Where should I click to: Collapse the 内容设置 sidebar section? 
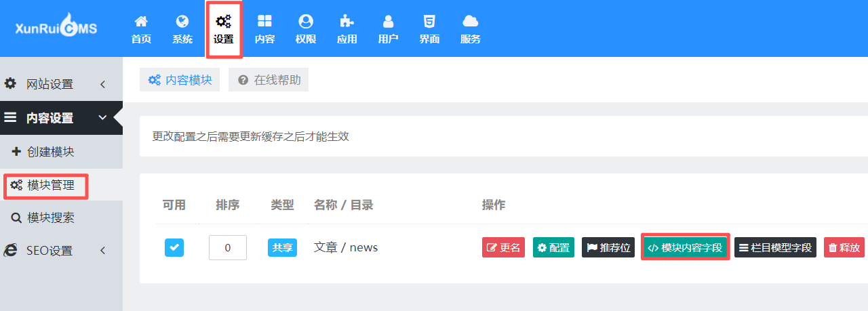coord(61,118)
